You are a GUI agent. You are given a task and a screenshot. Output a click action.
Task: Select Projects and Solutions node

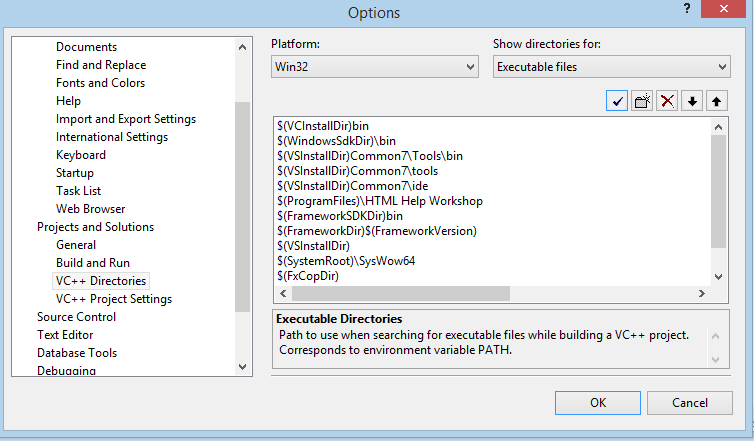96,227
